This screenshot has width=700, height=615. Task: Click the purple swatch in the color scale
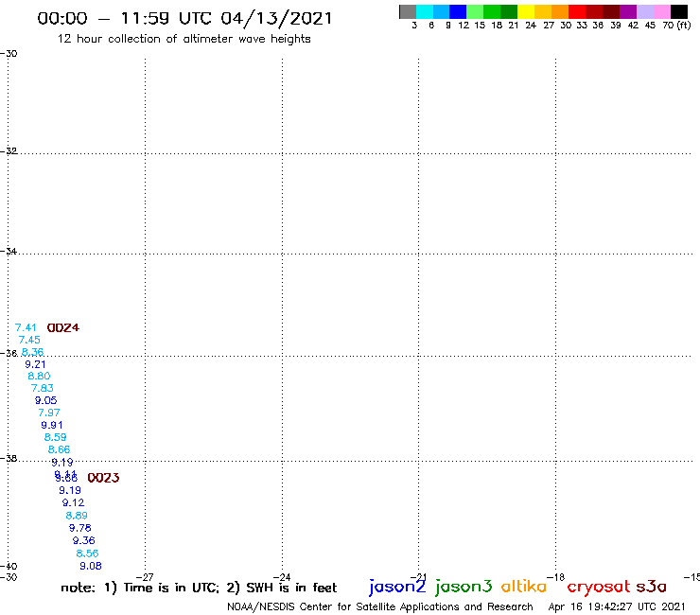628,11
